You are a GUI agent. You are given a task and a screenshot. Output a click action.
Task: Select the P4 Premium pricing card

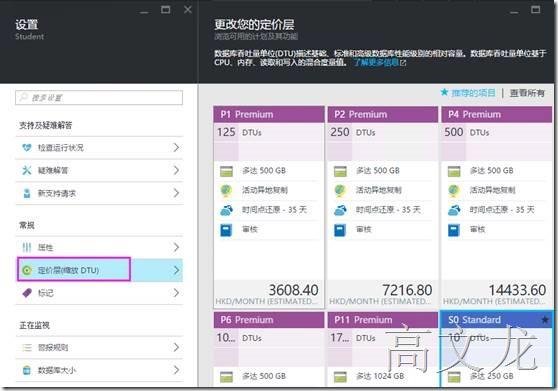point(496,206)
